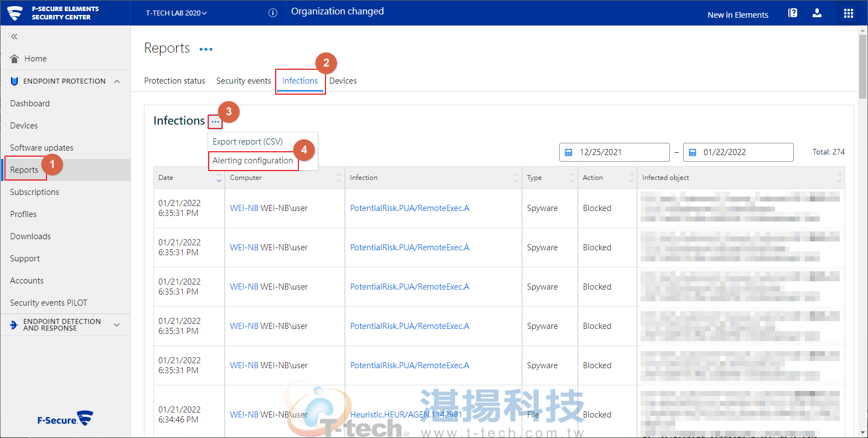Open Downloads in the sidebar
This screenshot has height=438, width=868.
click(30, 236)
